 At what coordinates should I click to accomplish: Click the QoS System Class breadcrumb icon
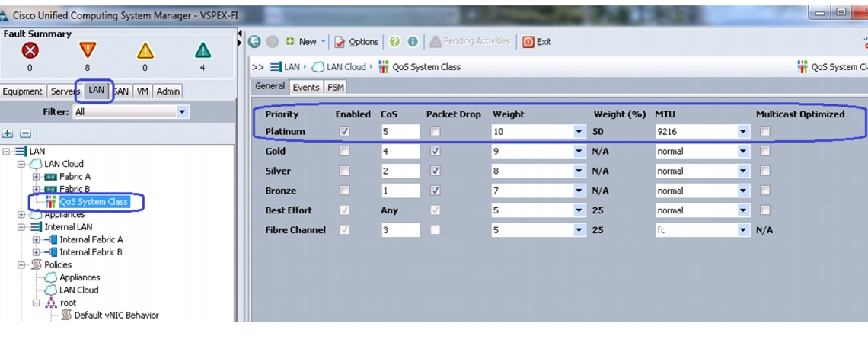point(383,67)
